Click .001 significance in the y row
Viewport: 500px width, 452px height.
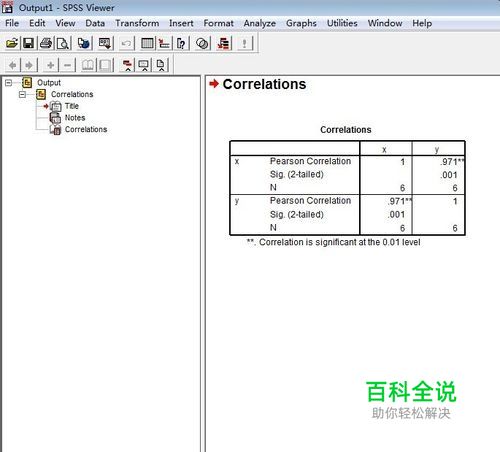pyautogui.click(x=396, y=215)
